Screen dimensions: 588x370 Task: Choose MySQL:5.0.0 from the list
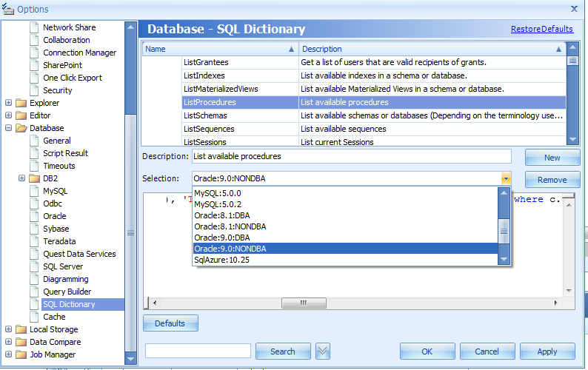345,193
